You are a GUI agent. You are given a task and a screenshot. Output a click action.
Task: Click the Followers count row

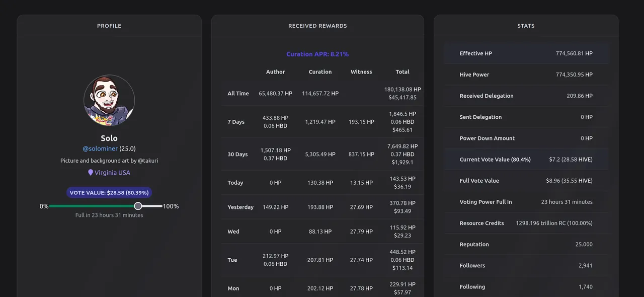(526, 266)
